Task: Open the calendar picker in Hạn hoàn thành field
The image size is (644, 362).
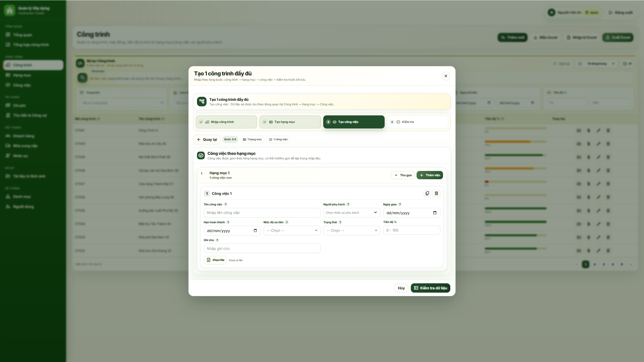Action: pyautogui.click(x=255, y=231)
